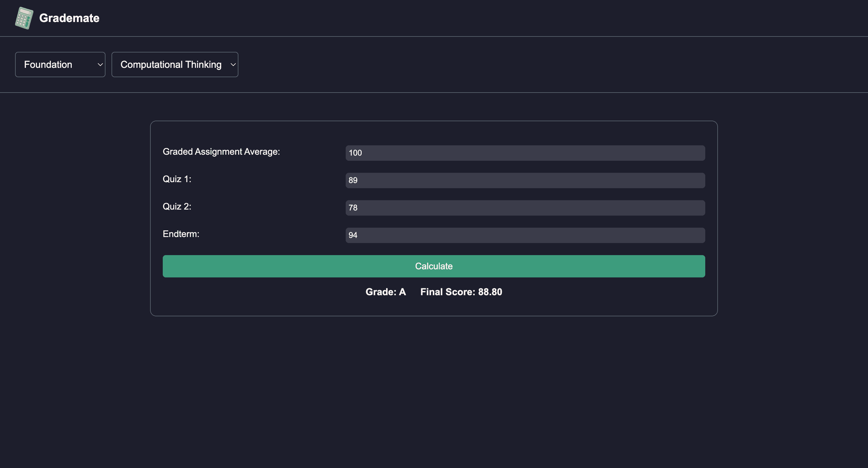Click the value 78 in Quiz 2
Image resolution: width=868 pixels, height=468 pixels.
click(x=352, y=208)
